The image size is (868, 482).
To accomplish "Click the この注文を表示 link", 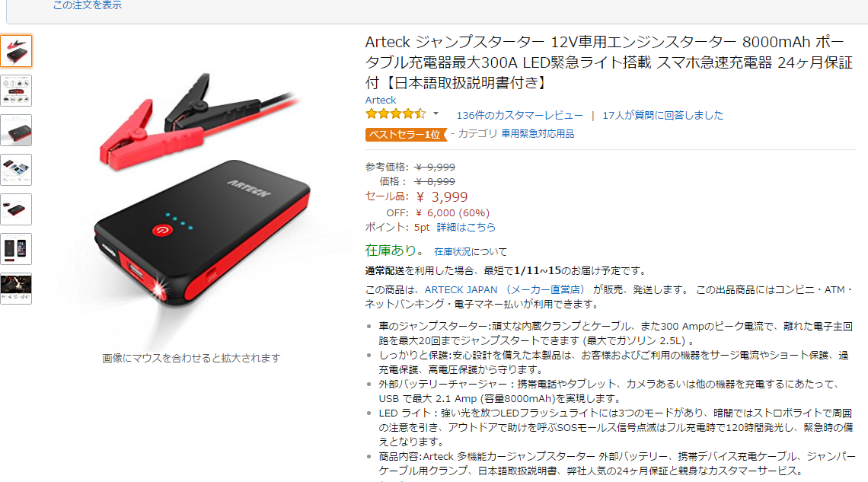I will (87, 5).
